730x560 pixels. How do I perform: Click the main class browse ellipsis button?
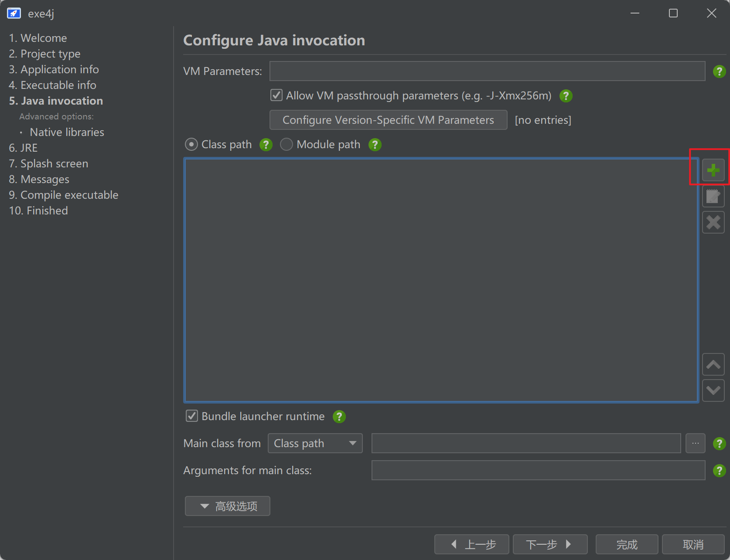point(695,443)
